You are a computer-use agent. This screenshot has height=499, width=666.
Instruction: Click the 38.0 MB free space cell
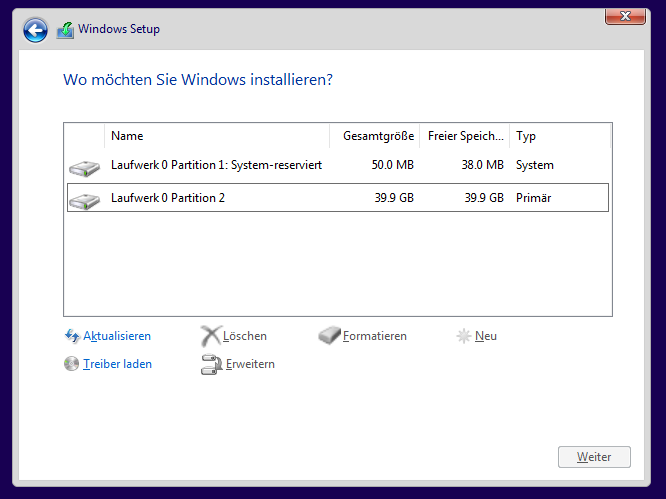tap(483, 165)
